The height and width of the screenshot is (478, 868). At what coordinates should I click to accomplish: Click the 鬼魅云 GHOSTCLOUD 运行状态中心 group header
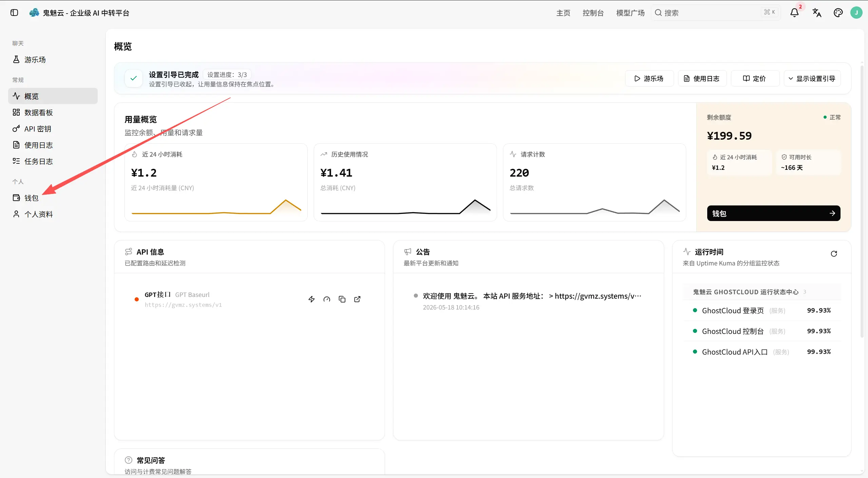point(762,292)
